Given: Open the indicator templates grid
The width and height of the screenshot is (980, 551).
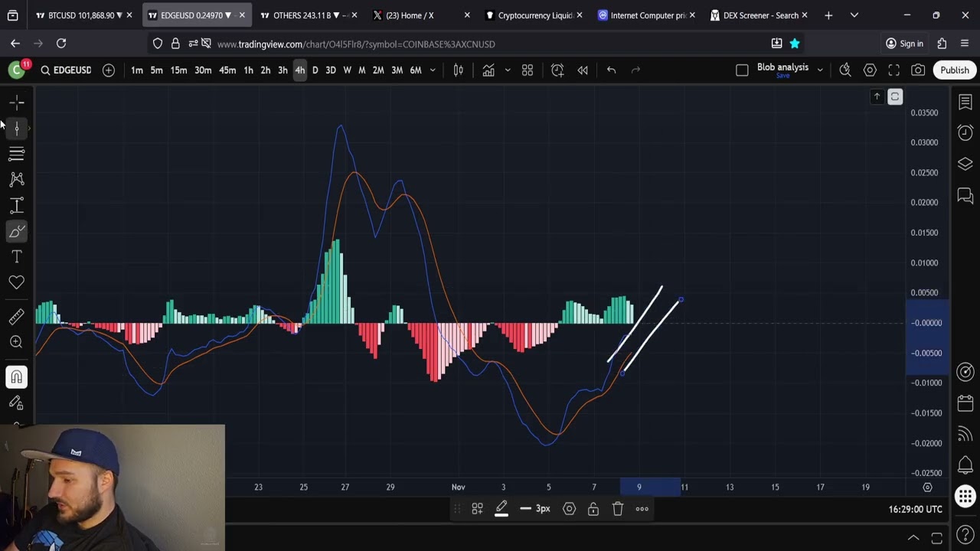Looking at the screenshot, I should point(528,70).
